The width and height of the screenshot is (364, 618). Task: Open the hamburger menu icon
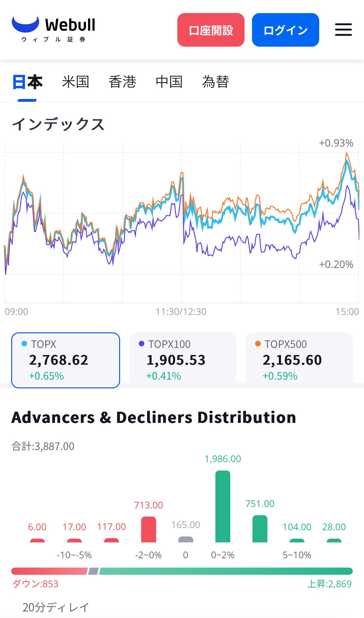click(343, 30)
